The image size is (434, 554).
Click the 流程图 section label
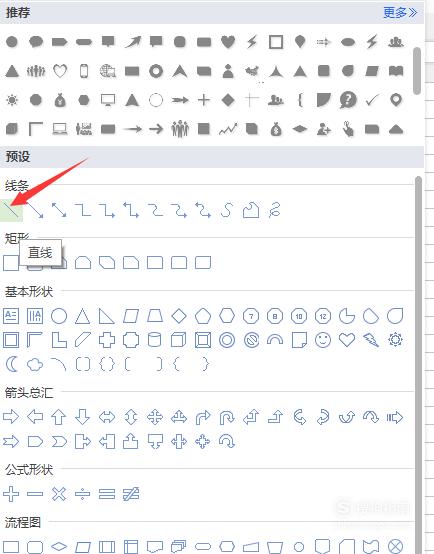23,522
